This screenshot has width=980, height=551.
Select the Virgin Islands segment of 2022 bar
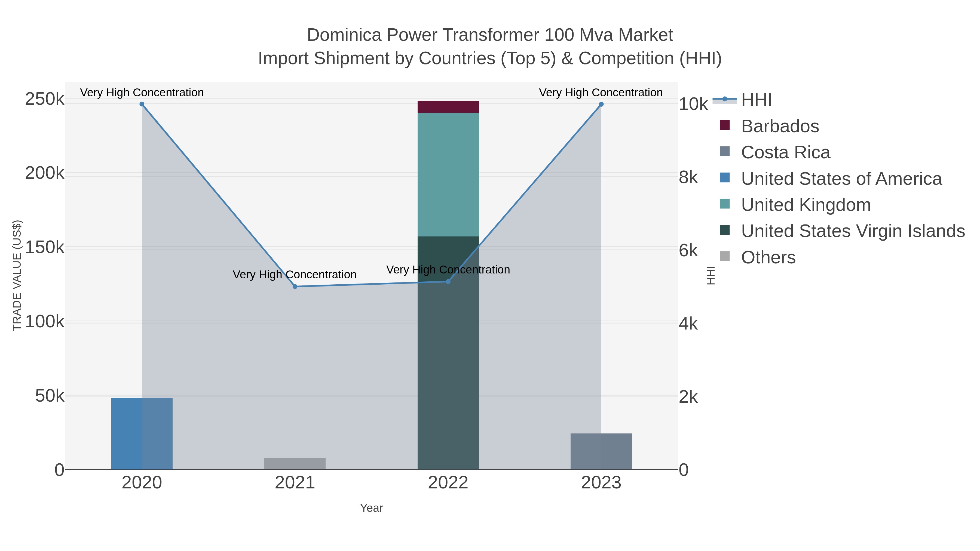tap(448, 353)
